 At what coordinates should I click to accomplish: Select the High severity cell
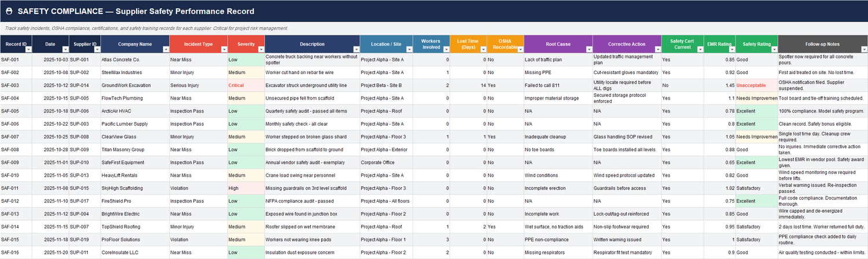246,188
